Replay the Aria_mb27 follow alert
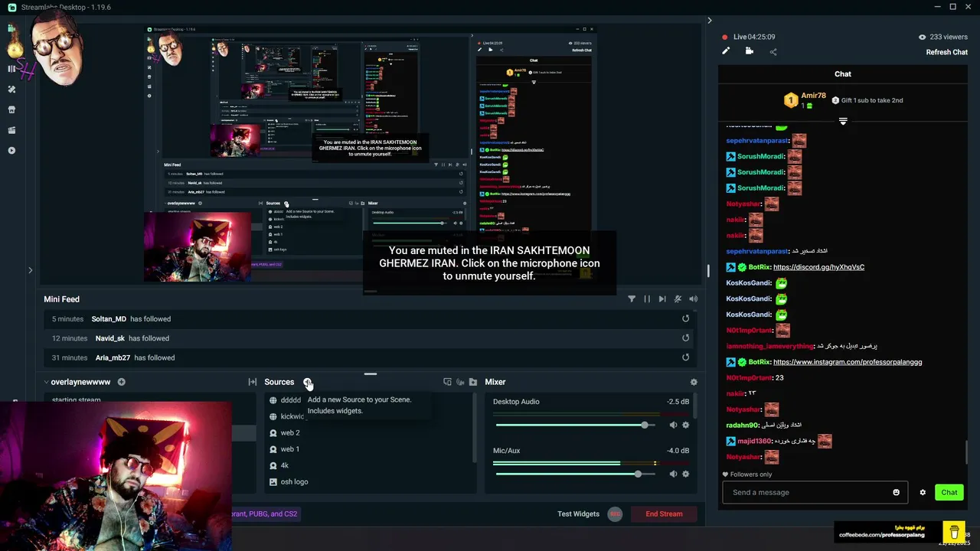 click(x=685, y=357)
